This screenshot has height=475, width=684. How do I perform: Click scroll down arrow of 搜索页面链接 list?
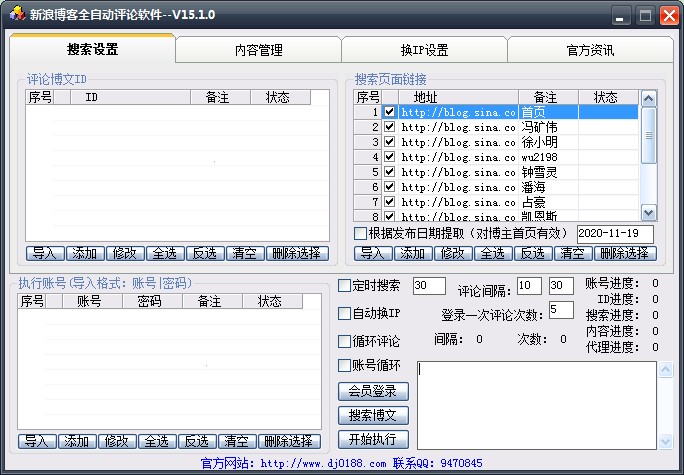coord(649,213)
